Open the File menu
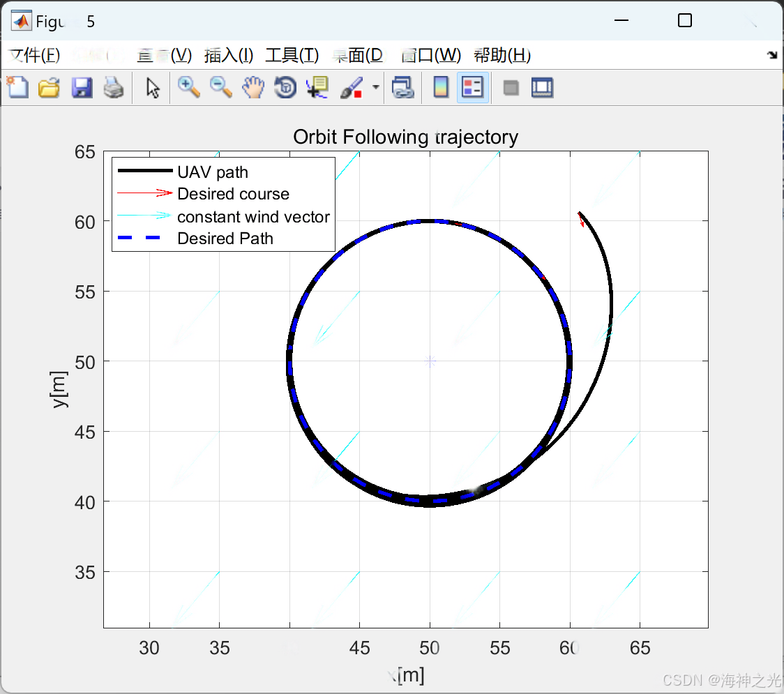784x694 pixels. tap(34, 55)
